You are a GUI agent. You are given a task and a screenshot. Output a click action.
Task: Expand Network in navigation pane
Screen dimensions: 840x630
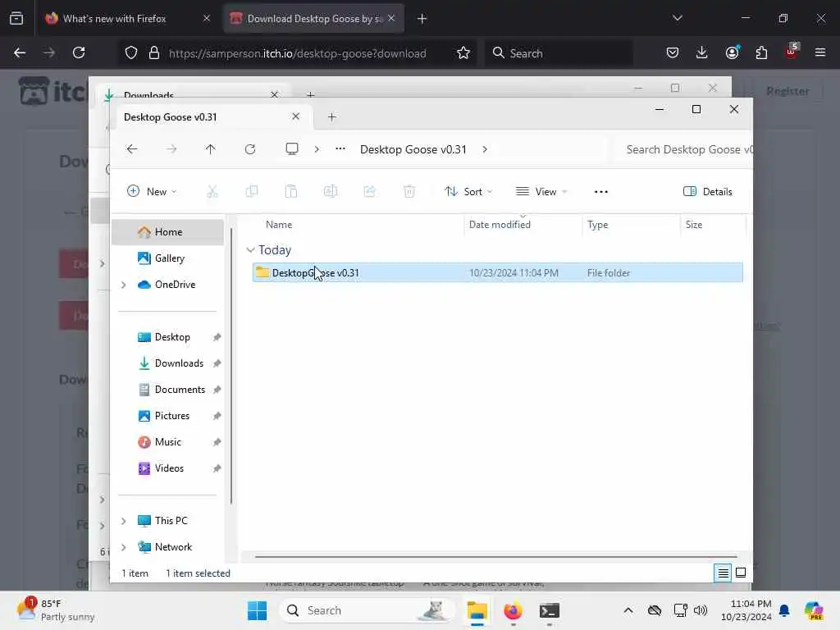point(124,547)
